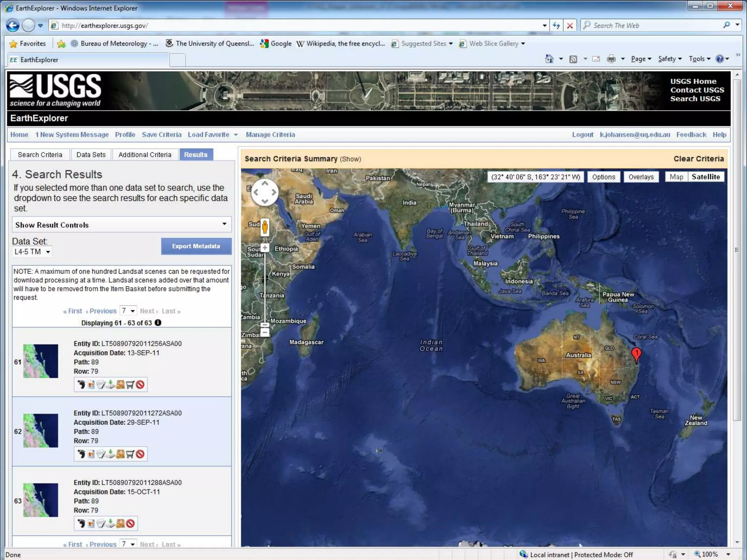Toggle Overlays on the map

pyautogui.click(x=641, y=177)
